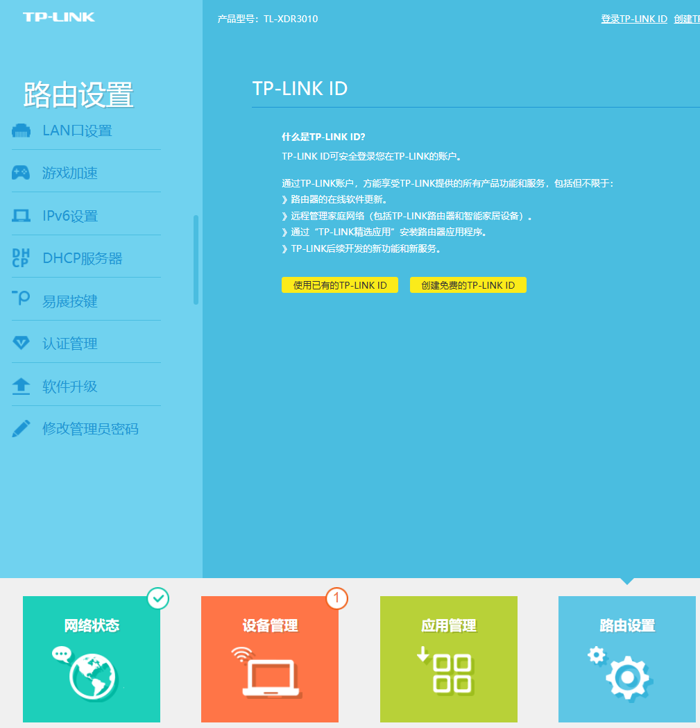Click the green checkmark badge on 网络状态

pyautogui.click(x=158, y=598)
